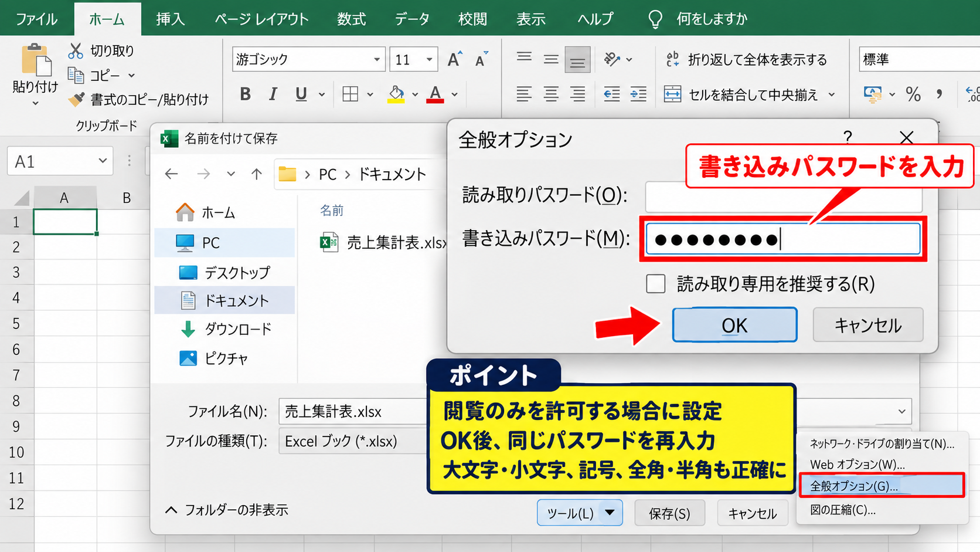The height and width of the screenshot is (552, 980).
Task: Click the 保存(S) button
Action: tap(669, 513)
